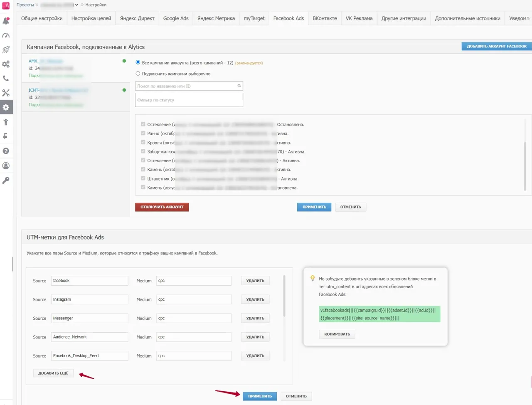Open the ruble billing icon in sidebar
This screenshot has width=532, height=405.
6,136
